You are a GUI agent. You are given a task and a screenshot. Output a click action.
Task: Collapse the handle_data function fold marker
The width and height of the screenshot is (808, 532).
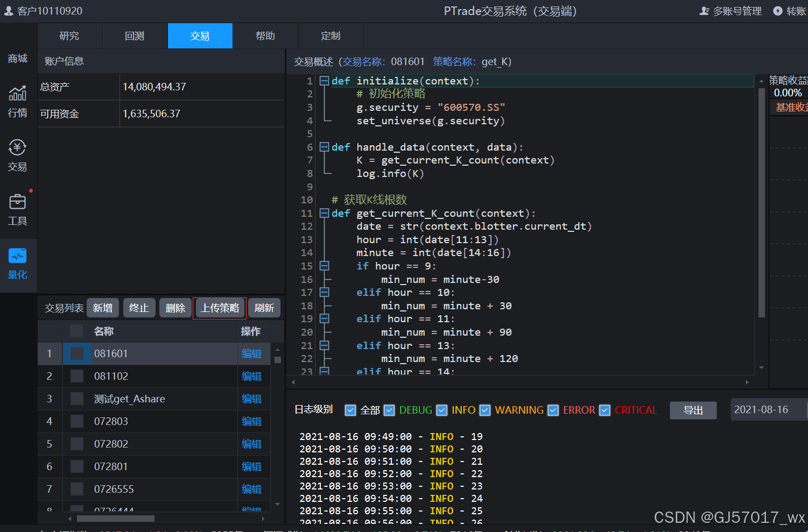(325, 147)
